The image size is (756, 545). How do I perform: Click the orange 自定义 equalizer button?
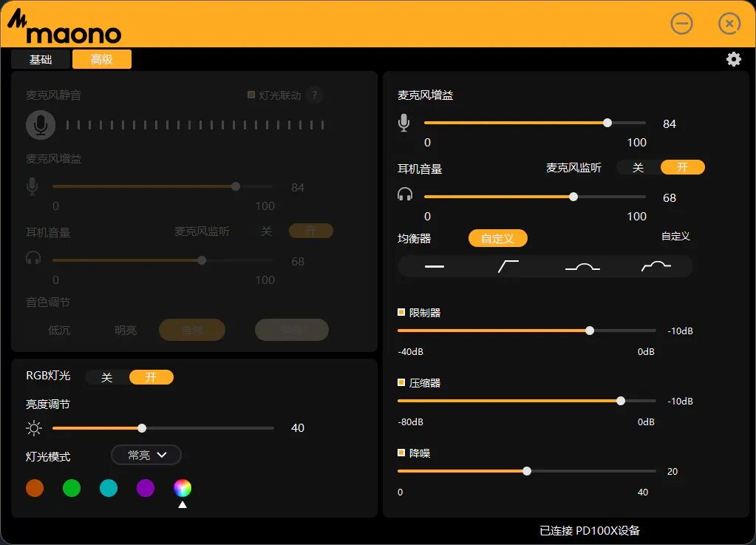497,238
